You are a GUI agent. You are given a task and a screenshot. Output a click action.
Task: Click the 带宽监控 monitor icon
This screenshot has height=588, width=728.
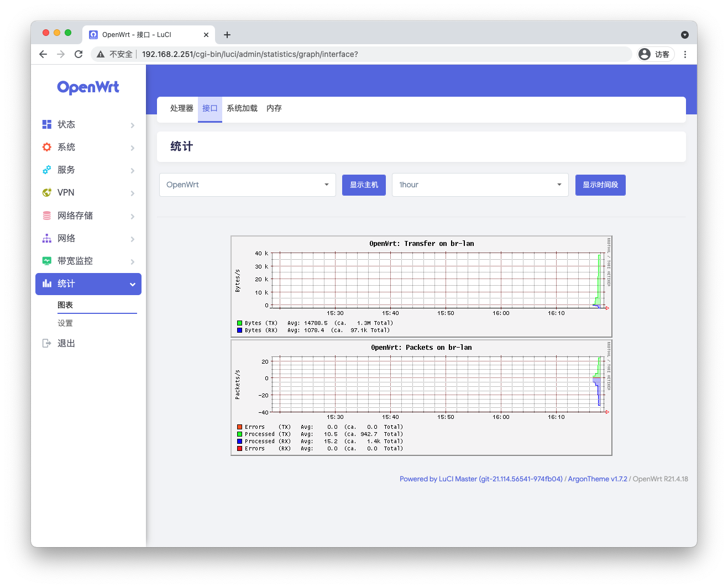point(47,261)
